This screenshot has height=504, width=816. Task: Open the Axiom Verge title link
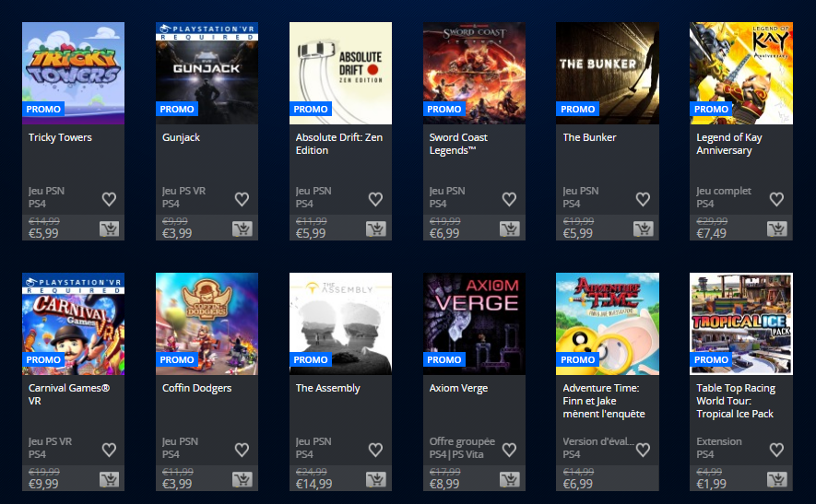point(458,388)
